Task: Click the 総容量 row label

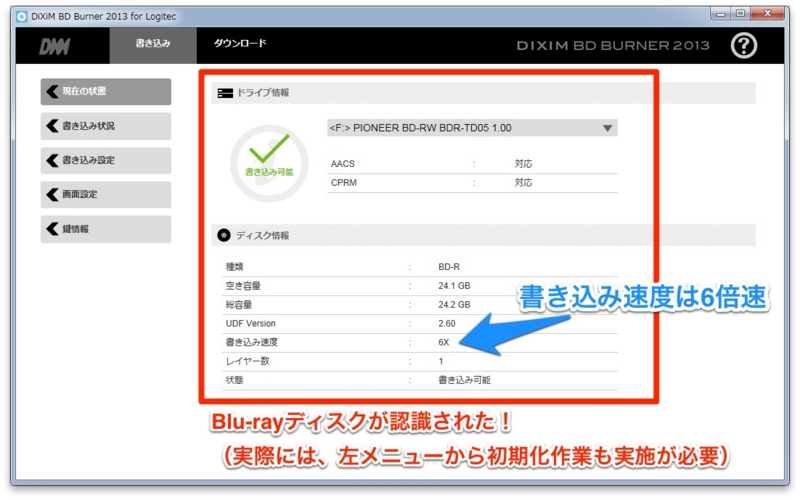Action: pos(239,305)
